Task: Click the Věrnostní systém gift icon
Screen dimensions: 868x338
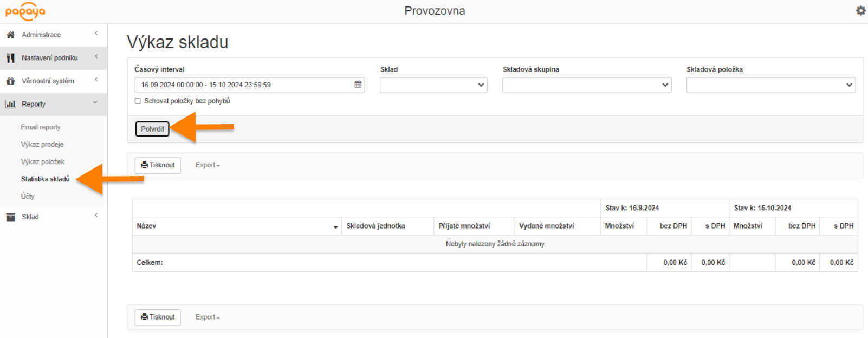Action: pos(10,81)
